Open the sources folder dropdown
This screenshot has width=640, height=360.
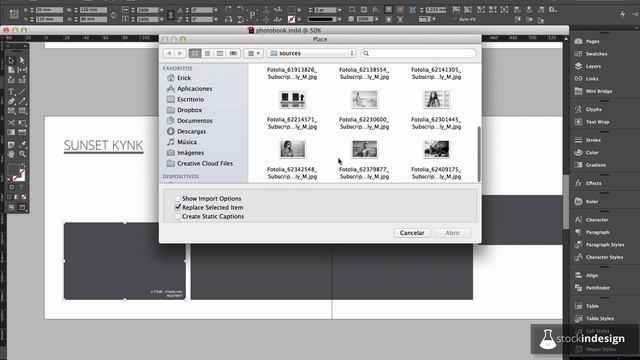pos(311,53)
